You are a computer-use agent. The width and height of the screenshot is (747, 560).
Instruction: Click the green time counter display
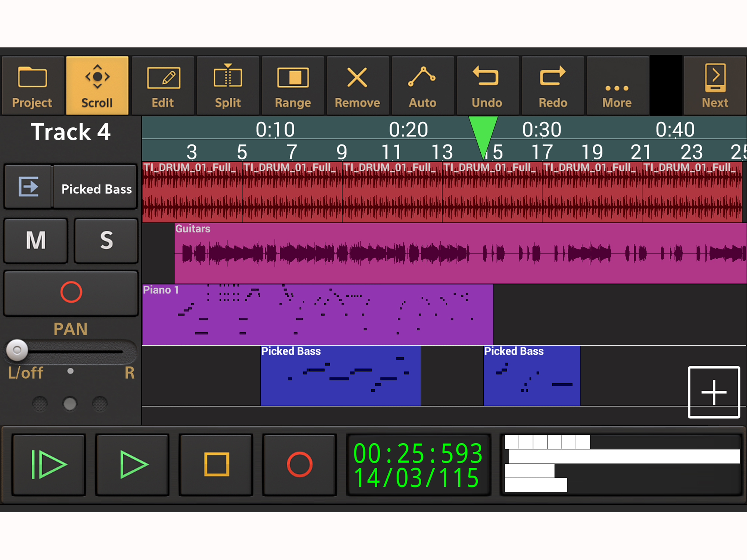click(x=418, y=465)
